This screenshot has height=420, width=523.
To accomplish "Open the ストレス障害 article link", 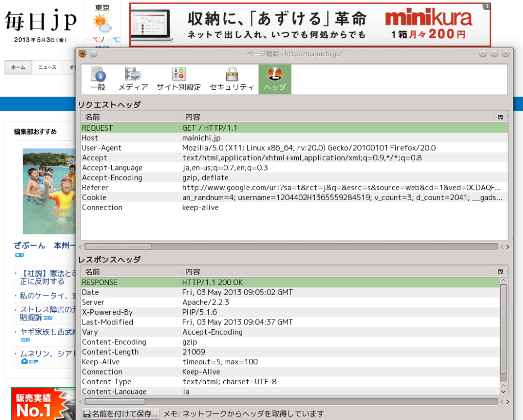I will point(47,314).
